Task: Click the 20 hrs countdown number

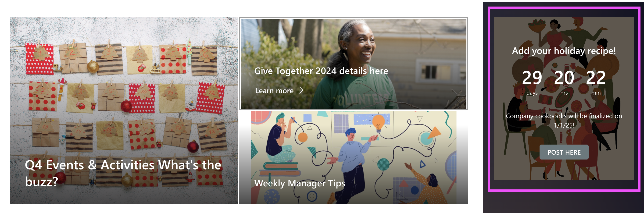Action: coord(564,78)
